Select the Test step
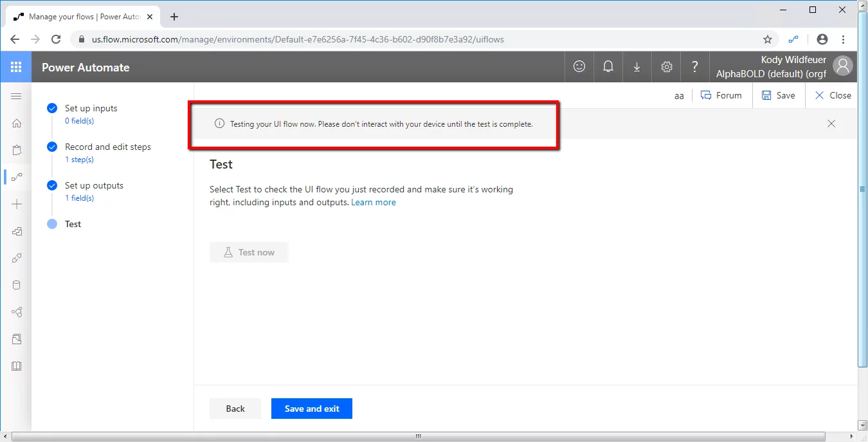 click(73, 224)
